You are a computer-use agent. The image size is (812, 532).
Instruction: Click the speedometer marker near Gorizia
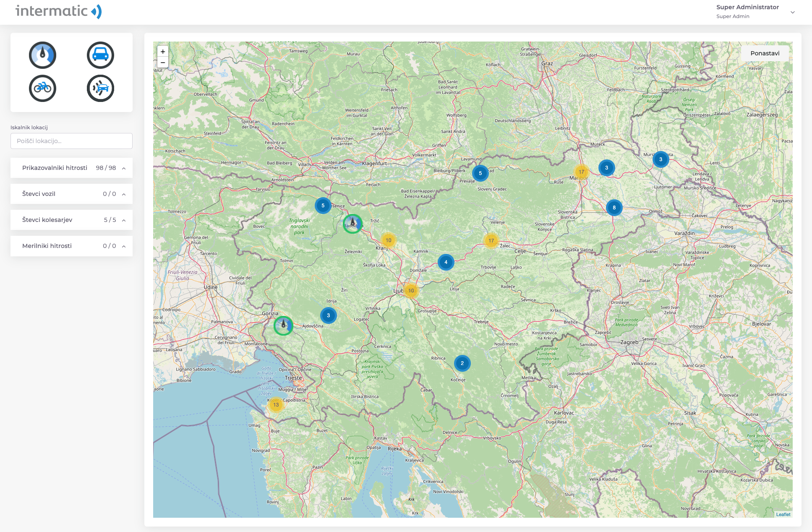pyautogui.click(x=283, y=326)
